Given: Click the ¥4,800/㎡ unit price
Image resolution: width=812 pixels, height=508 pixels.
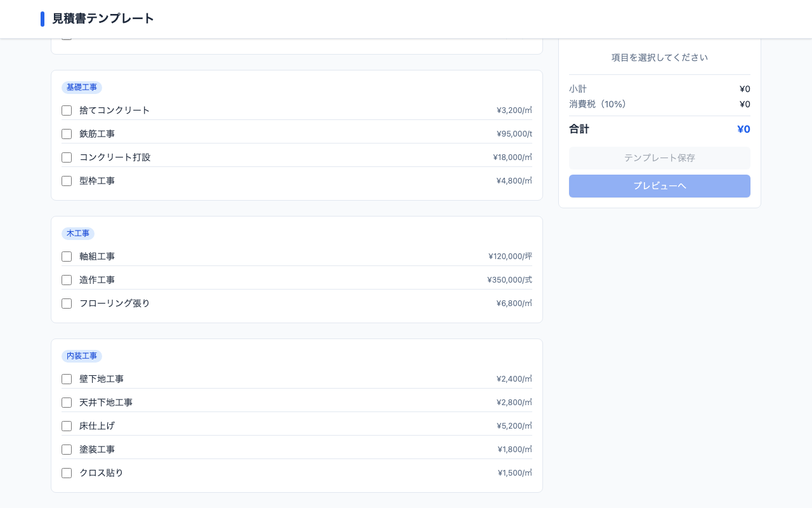Looking at the screenshot, I should point(514,181).
